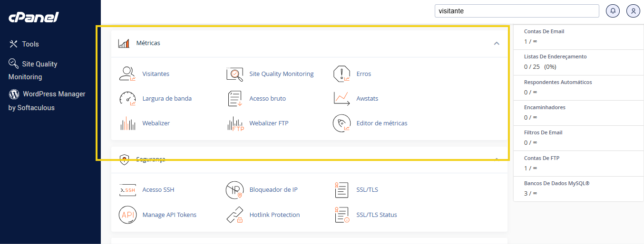Collapse the Segurança section chevron
Image resolution: width=644 pixels, height=244 pixels.
tap(497, 159)
